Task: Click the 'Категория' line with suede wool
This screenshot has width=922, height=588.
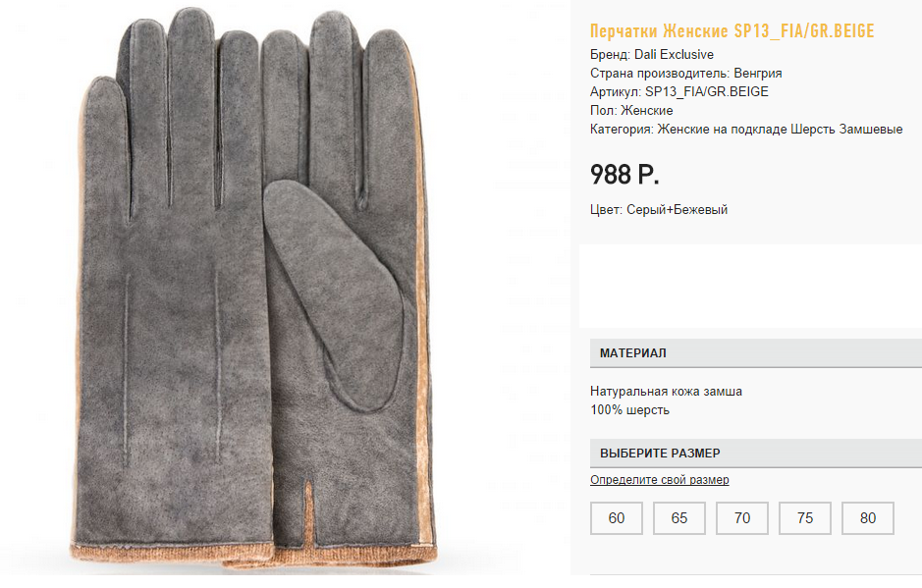Action: [746, 129]
